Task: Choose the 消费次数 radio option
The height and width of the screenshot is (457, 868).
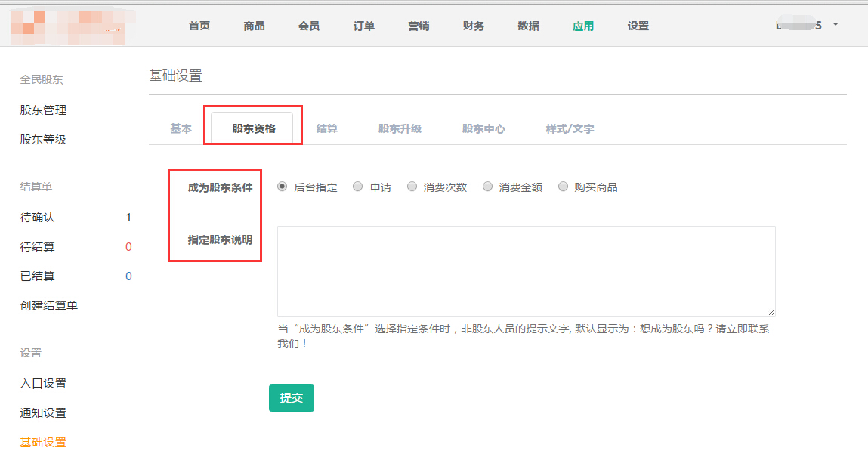Action: [412, 187]
